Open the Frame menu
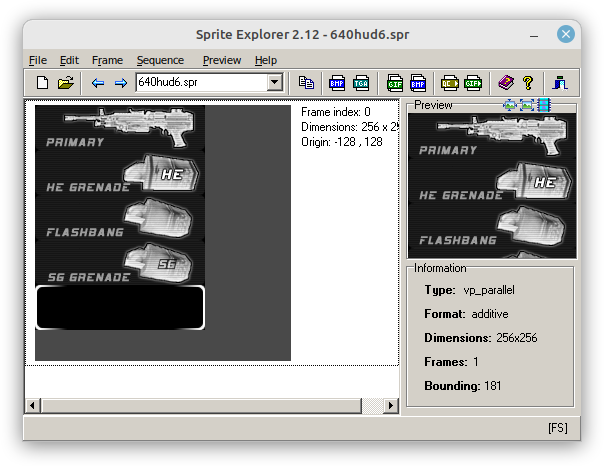Image resolution: width=604 pixels, height=466 pixels. 107,60
